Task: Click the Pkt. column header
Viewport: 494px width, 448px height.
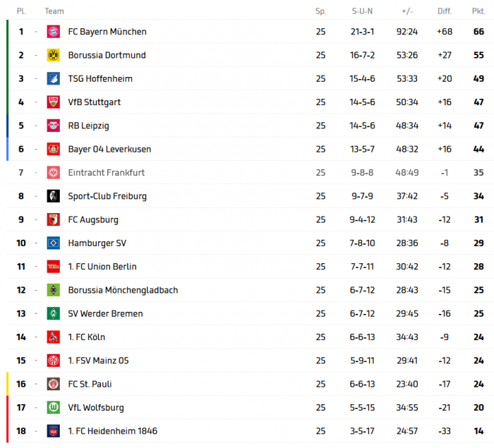Action: pyautogui.click(x=478, y=11)
